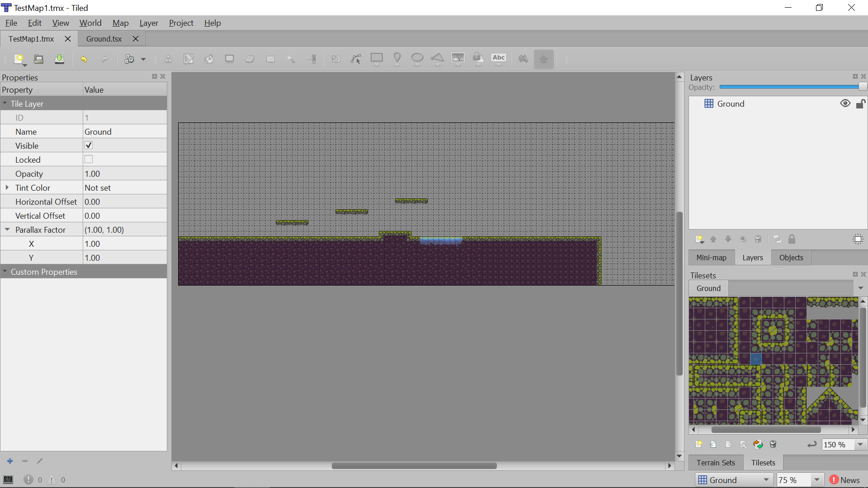Uncheck the Visible property checkbox
868x488 pixels.
tap(89, 145)
